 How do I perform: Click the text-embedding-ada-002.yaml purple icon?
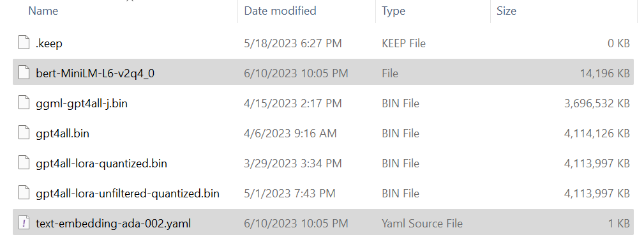(24, 223)
